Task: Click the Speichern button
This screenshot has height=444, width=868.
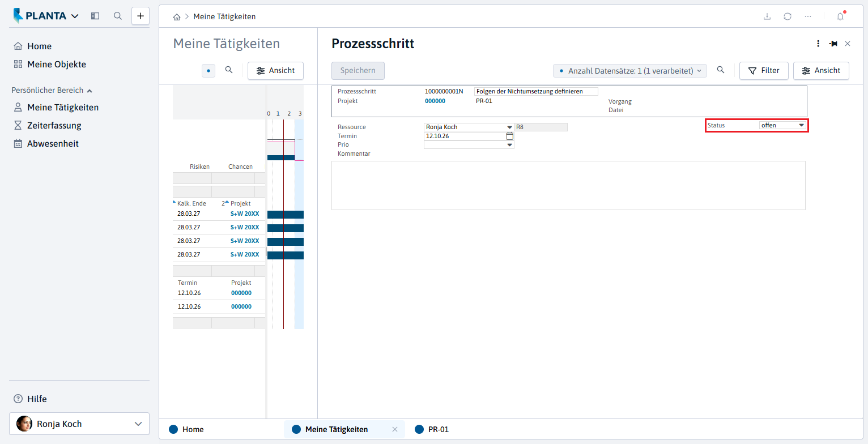Action: click(x=358, y=71)
